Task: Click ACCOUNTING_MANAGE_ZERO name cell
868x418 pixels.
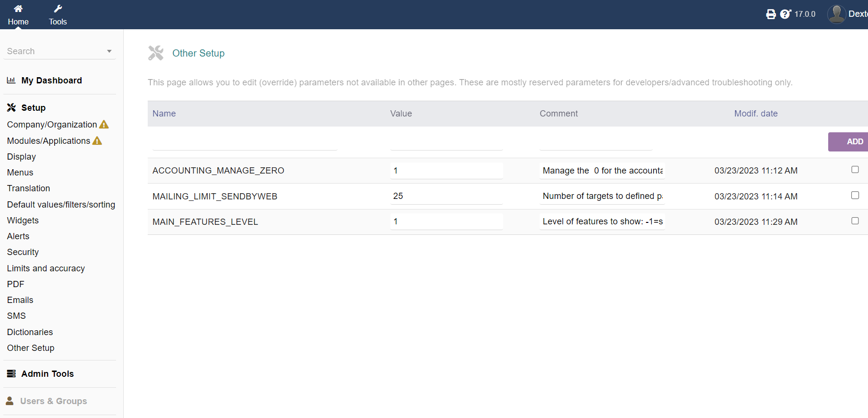Action: tap(218, 171)
